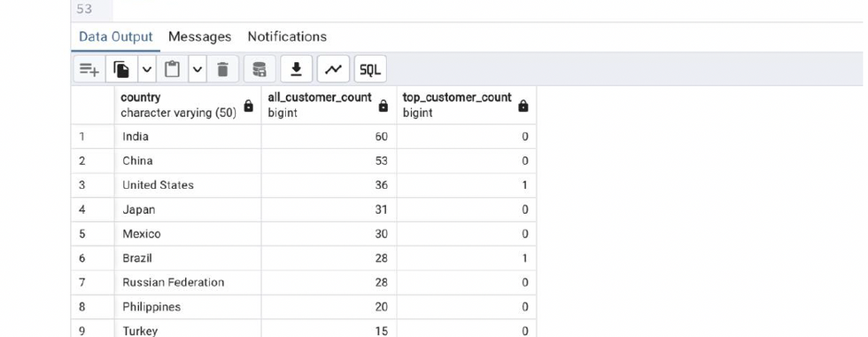The width and height of the screenshot is (868, 337).
Task: Open the Notifications tab
Action: (287, 36)
